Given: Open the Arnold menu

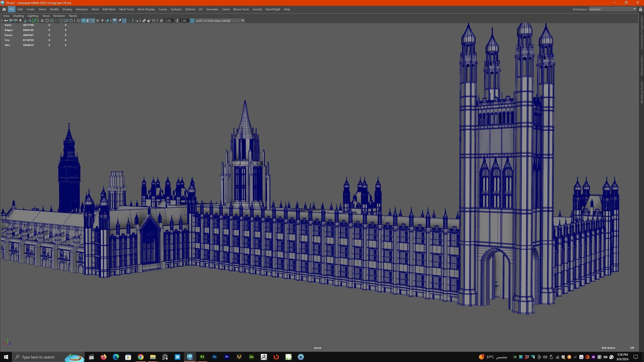Looking at the screenshot, I should coord(257,9).
